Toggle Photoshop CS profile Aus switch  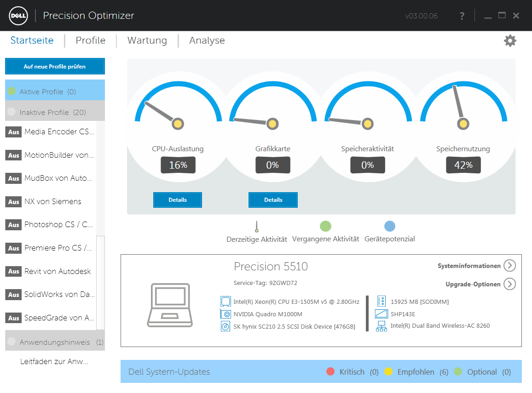[x=13, y=225]
